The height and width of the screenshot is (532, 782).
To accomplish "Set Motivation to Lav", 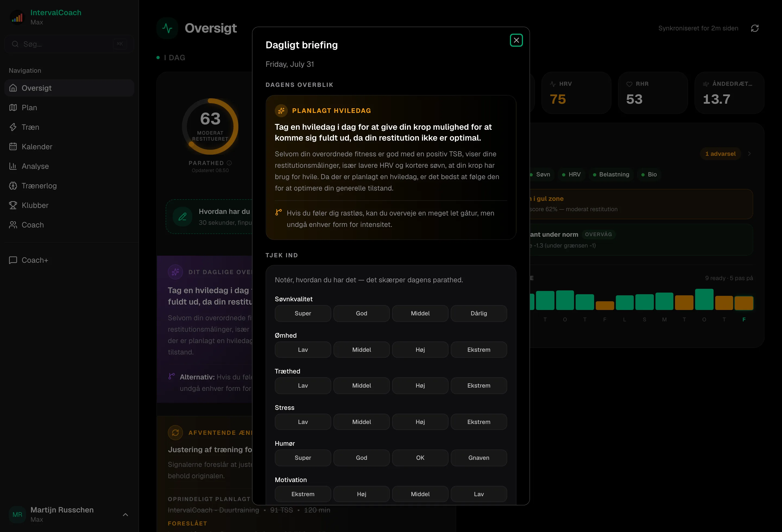I will click(479, 494).
